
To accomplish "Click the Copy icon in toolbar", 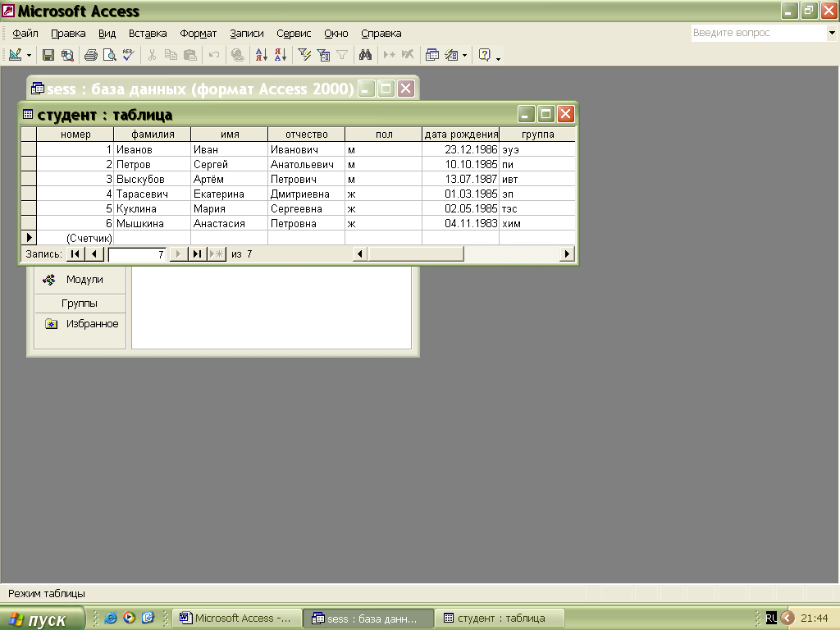I will tap(171, 55).
